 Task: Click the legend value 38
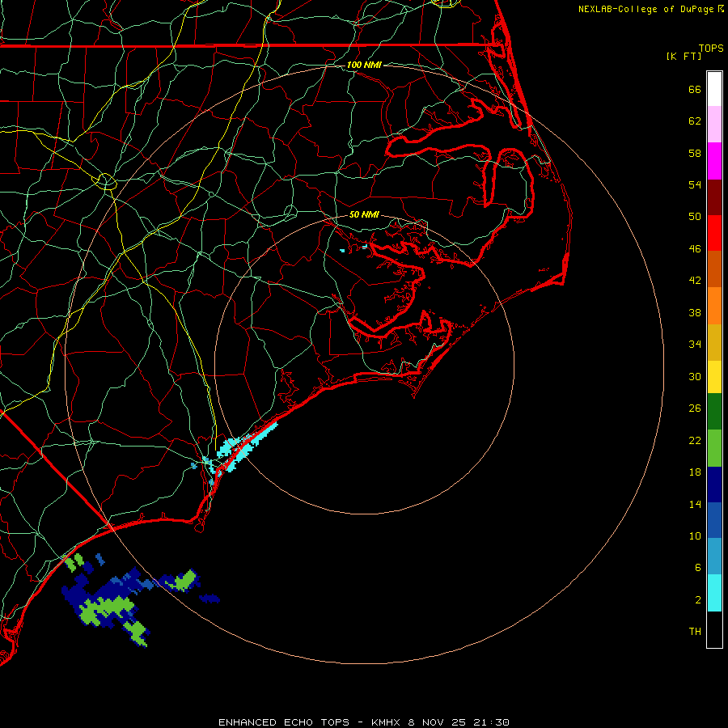(695, 312)
